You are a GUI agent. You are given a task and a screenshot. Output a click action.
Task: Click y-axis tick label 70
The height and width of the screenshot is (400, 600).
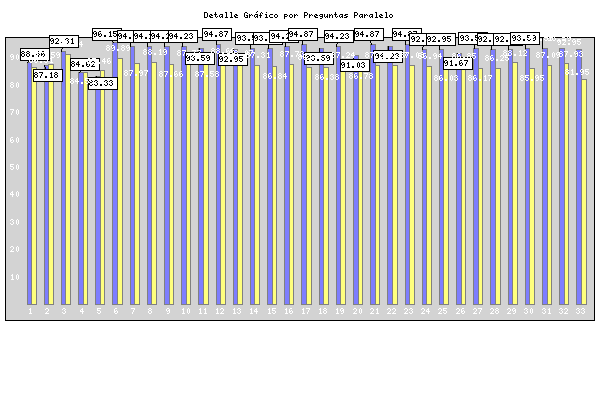(x=15, y=112)
